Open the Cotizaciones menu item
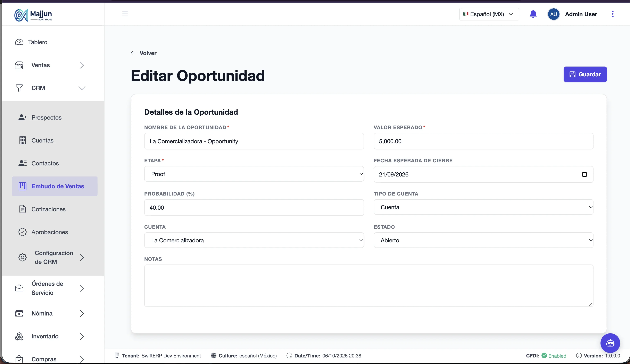 pyautogui.click(x=55, y=209)
